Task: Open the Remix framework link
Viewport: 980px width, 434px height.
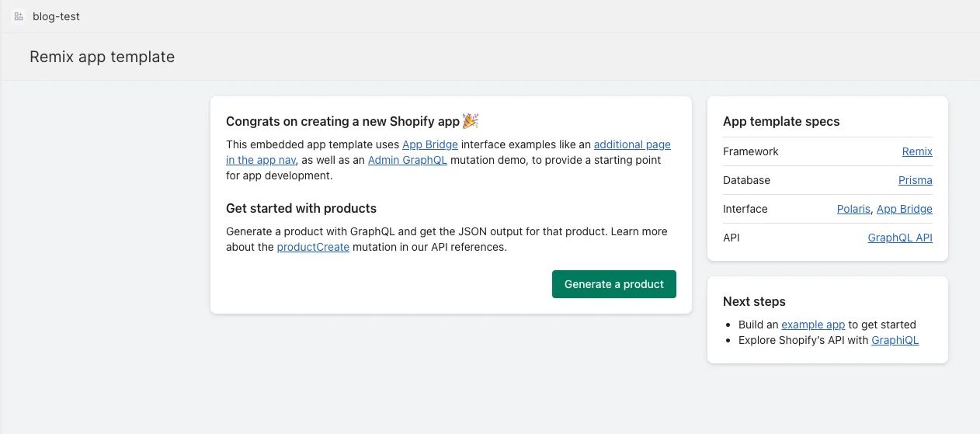Action: tap(916, 151)
